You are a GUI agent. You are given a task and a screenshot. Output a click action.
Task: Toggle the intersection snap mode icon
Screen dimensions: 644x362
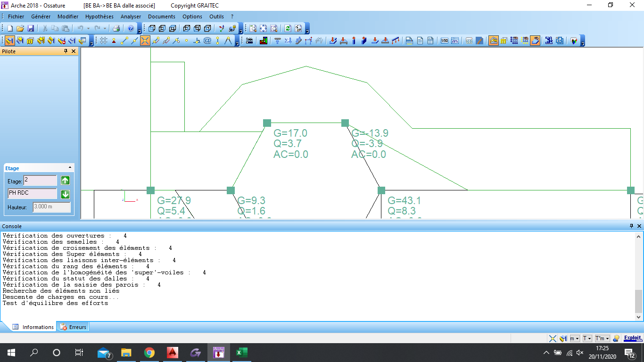click(x=145, y=41)
